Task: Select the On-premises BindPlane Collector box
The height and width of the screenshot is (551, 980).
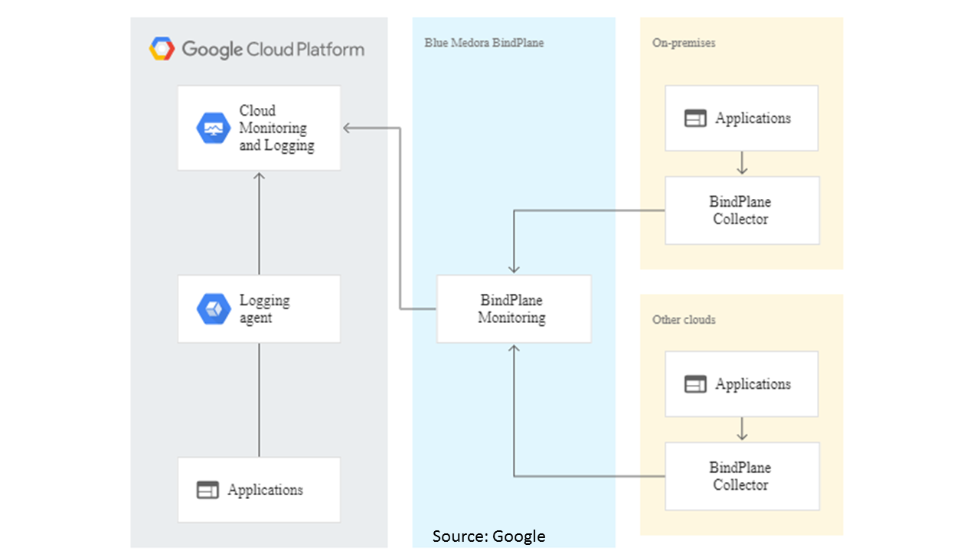Action: tap(742, 210)
